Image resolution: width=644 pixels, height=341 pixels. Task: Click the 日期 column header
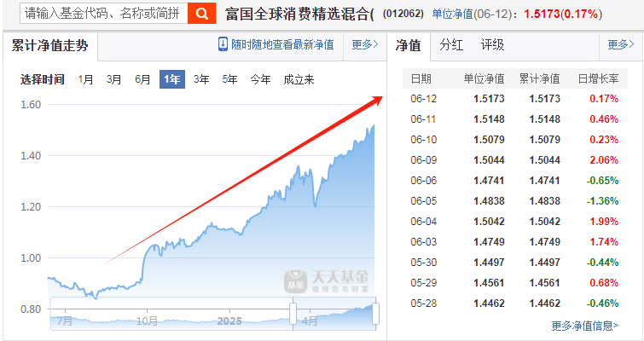[421, 78]
